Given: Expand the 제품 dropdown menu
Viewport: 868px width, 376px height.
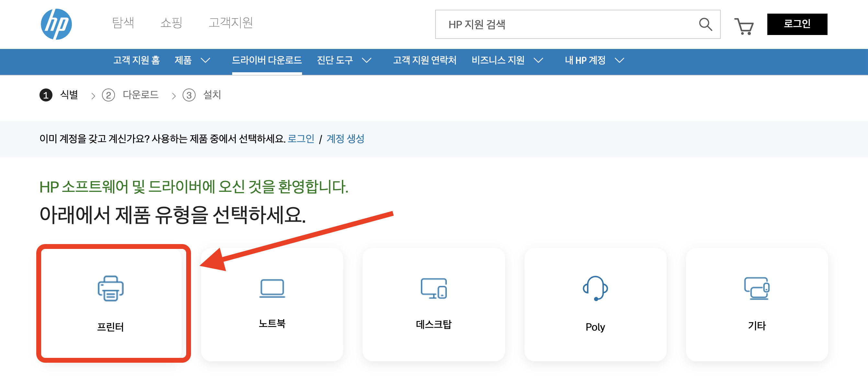Looking at the screenshot, I should tap(191, 61).
